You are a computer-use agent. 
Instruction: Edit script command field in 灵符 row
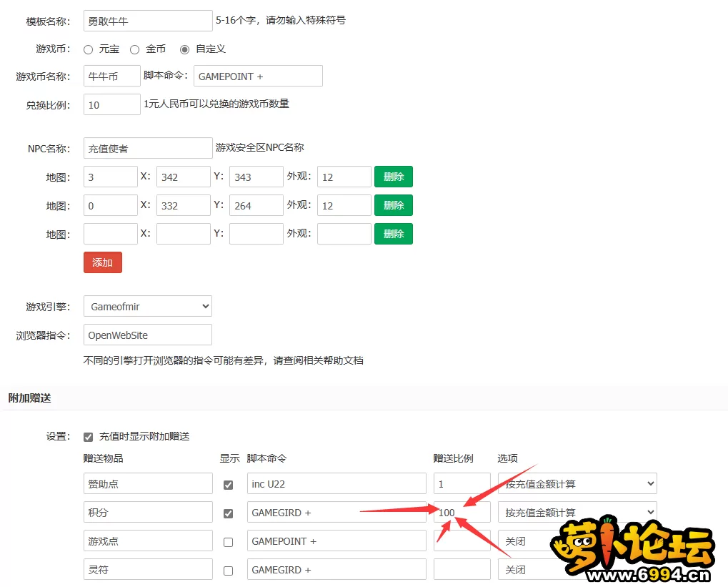click(x=336, y=569)
